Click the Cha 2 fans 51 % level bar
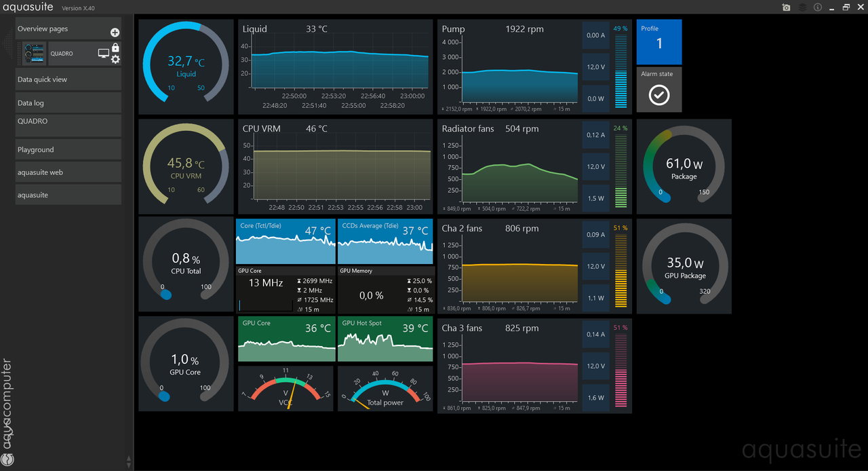The image size is (868, 471). [x=620, y=271]
